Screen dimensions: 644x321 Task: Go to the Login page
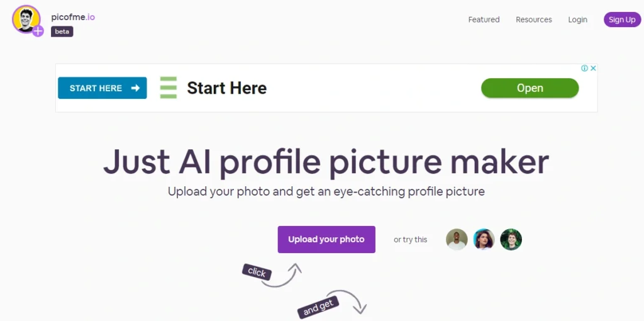pyautogui.click(x=577, y=20)
